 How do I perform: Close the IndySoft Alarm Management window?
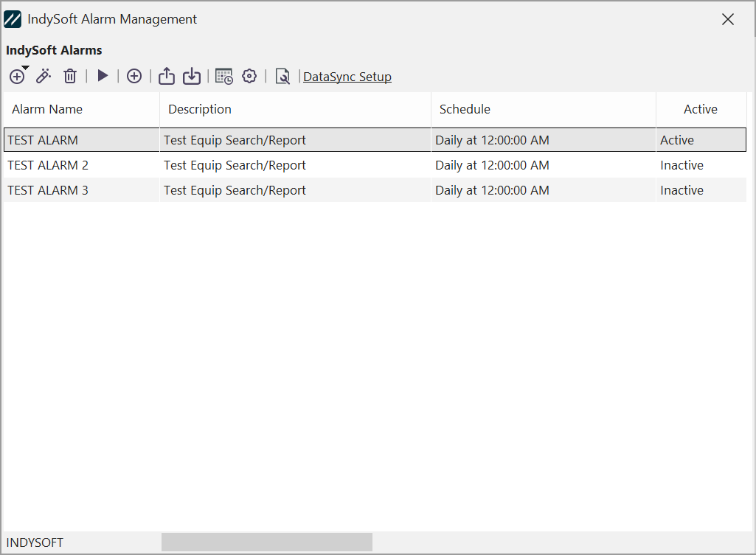(x=728, y=20)
